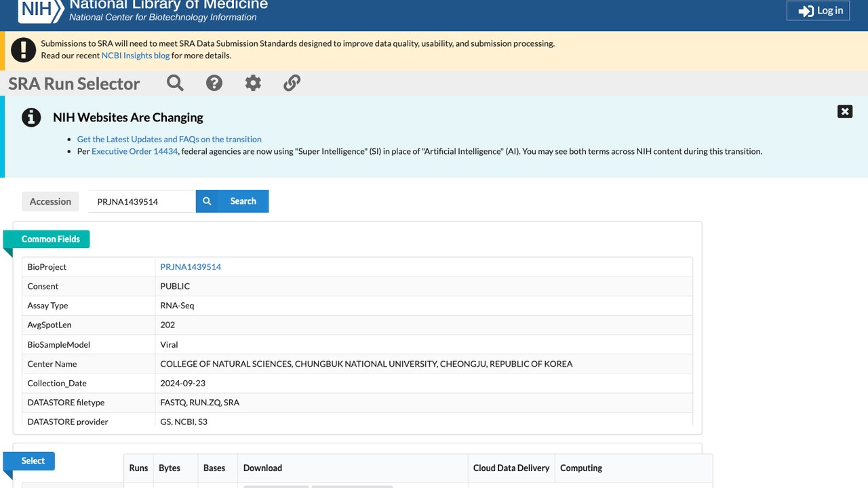Click the BioSampleModel value Viral
The height and width of the screenshot is (488, 868).
[x=169, y=345]
